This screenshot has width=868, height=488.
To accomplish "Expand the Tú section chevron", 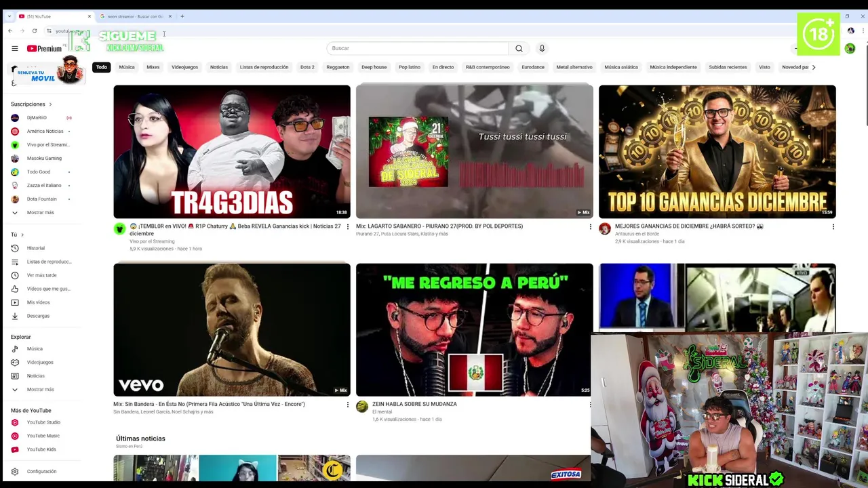I will 22,235.
